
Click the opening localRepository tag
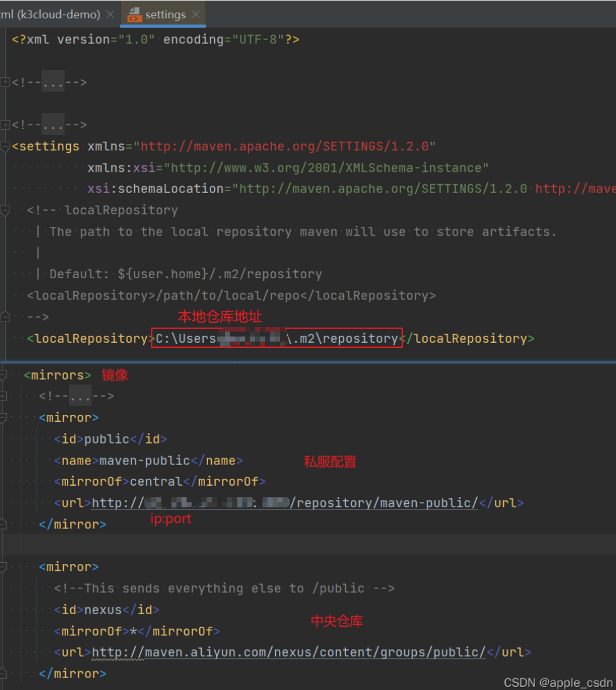[x=91, y=338]
